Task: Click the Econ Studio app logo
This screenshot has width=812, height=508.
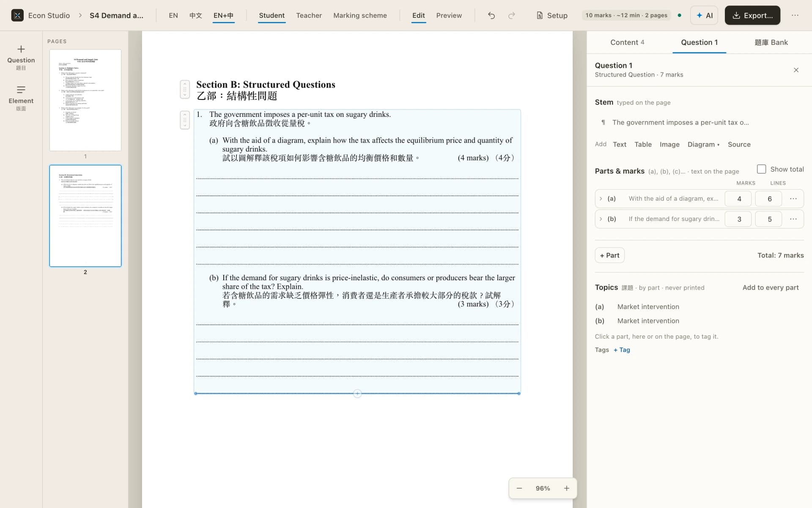Action: (x=17, y=15)
